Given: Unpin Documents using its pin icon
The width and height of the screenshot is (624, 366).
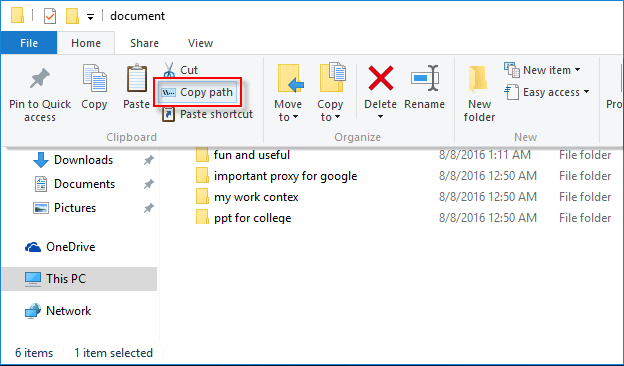Looking at the screenshot, I should click(x=148, y=184).
